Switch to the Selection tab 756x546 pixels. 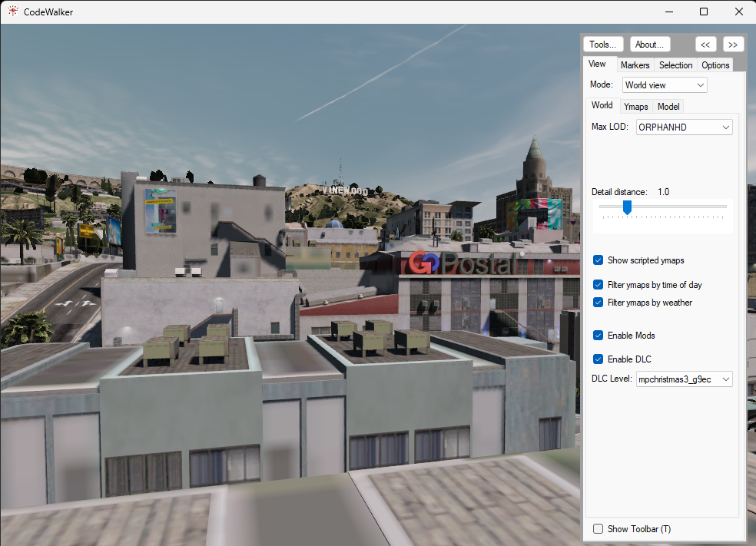pyautogui.click(x=675, y=65)
